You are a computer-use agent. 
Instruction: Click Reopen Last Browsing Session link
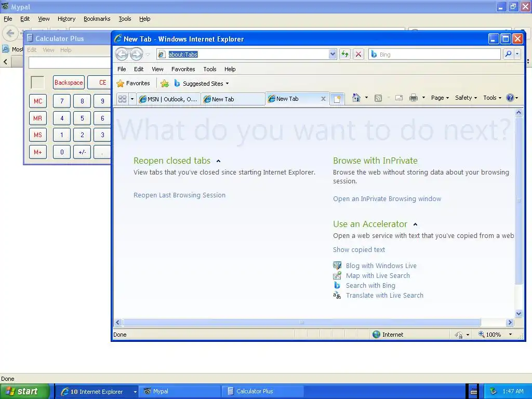tap(179, 195)
